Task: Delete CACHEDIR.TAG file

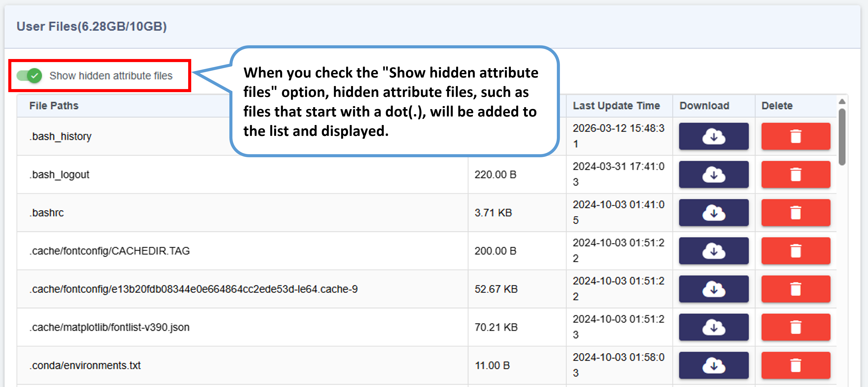Action: 796,251
